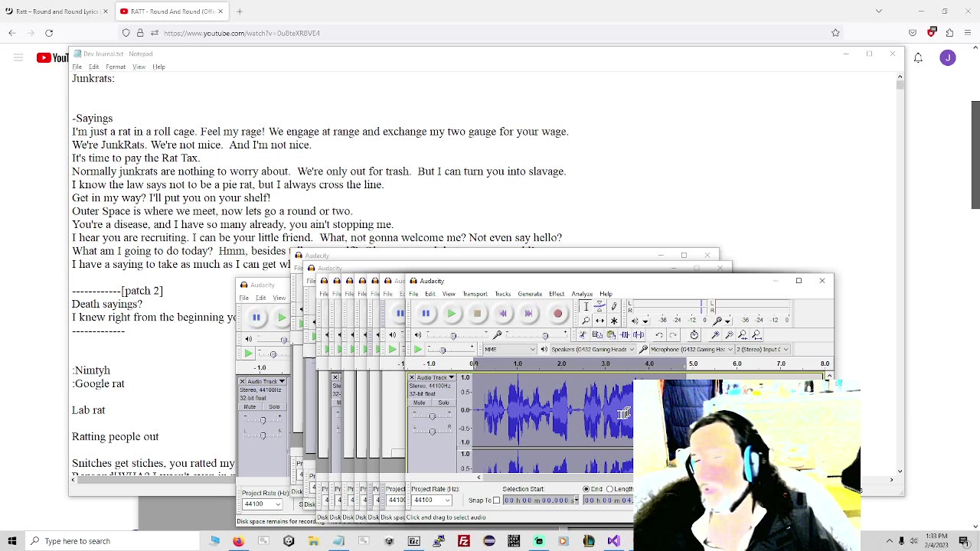Open Audio Track dropdown in leftmost Audacity window
Screen dimensions: 980x551
[266, 381]
